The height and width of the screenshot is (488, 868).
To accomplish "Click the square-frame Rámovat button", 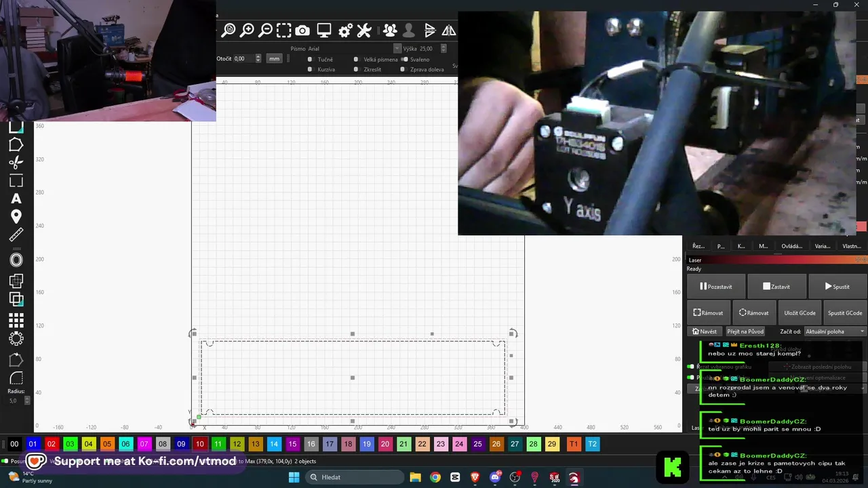I will pyautogui.click(x=709, y=312).
